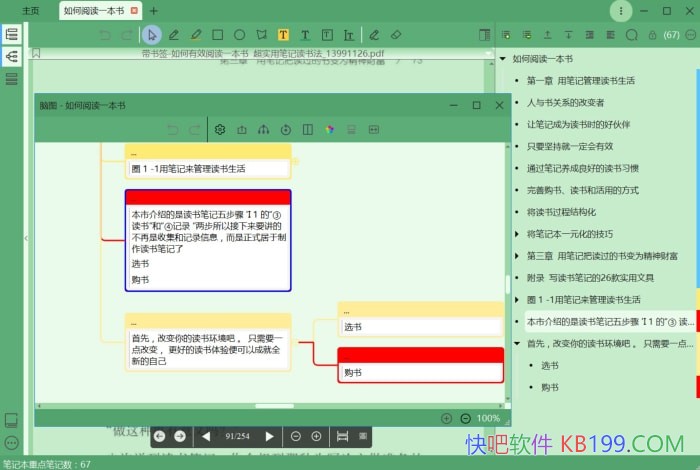The image size is (700, 470).
Task: Open the app three-dot menu in title bar
Action: pos(621,11)
